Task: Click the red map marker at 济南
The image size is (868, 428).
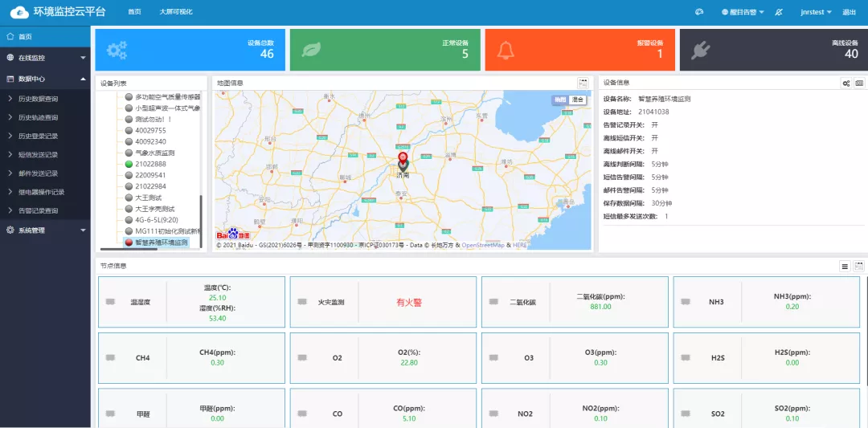Action: (x=403, y=159)
